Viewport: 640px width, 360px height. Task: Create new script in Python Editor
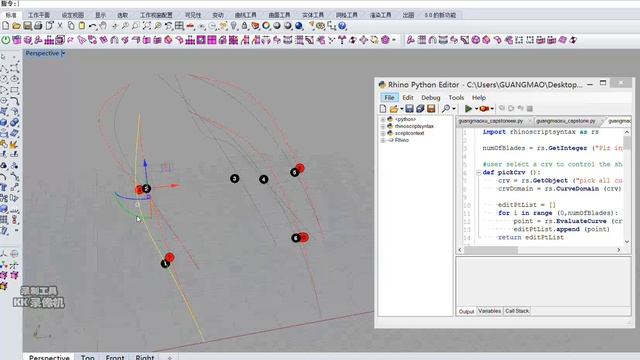point(383,109)
